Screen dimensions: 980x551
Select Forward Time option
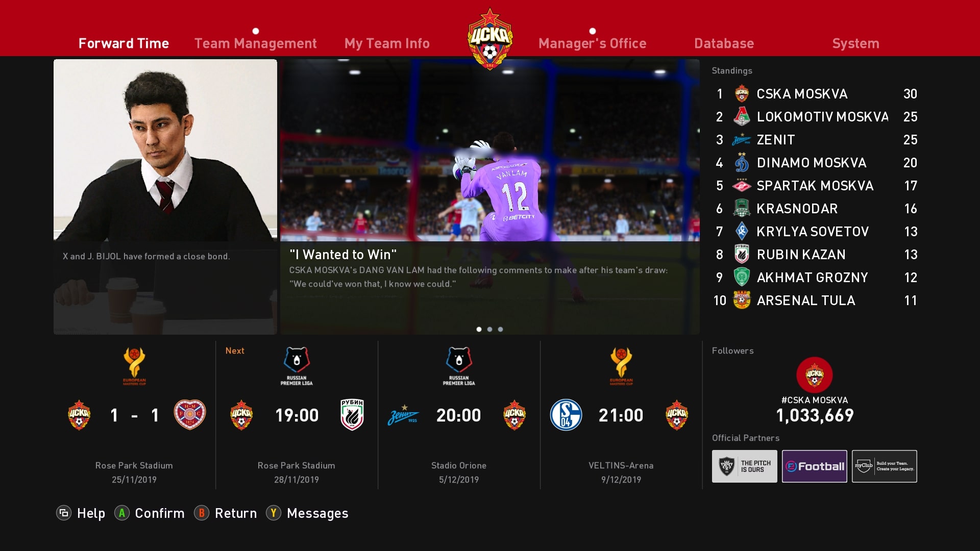124,43
